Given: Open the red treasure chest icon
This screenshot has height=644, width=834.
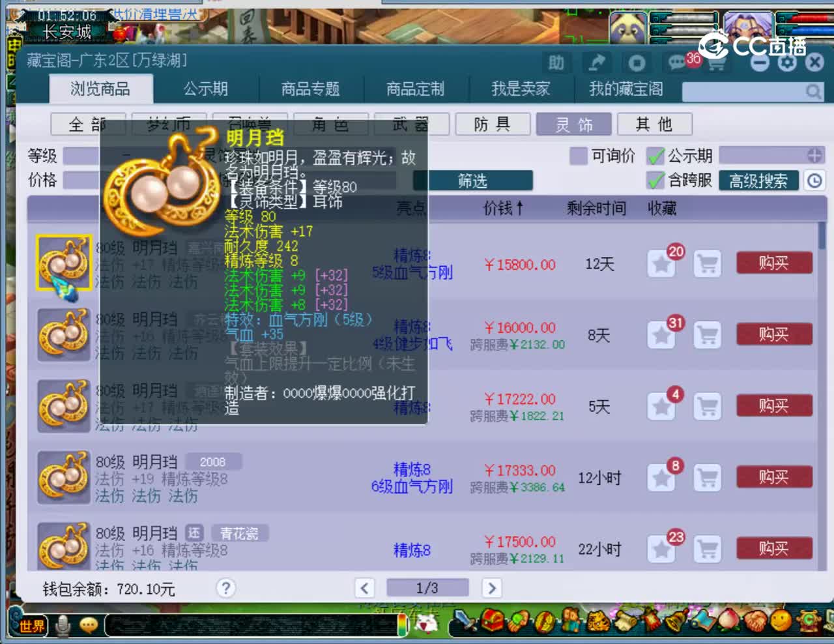Looking at the screenshot, I should tap(493, 621).
